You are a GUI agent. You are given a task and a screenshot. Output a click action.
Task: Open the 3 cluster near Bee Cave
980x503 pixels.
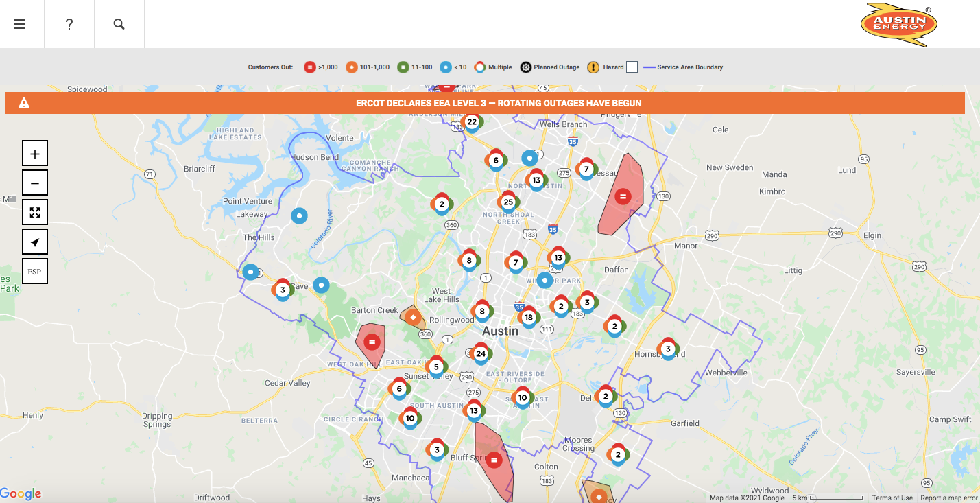point(283,290)
